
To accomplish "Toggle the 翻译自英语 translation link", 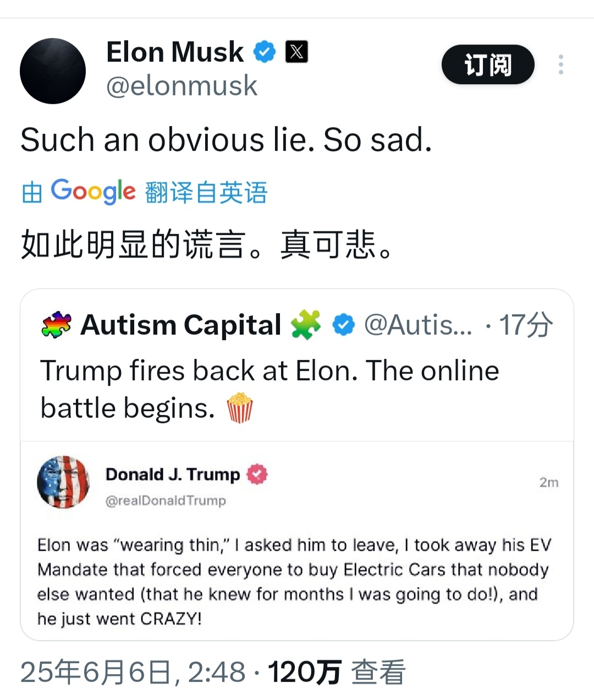I will pyautogui.click(x=206, y=193).
